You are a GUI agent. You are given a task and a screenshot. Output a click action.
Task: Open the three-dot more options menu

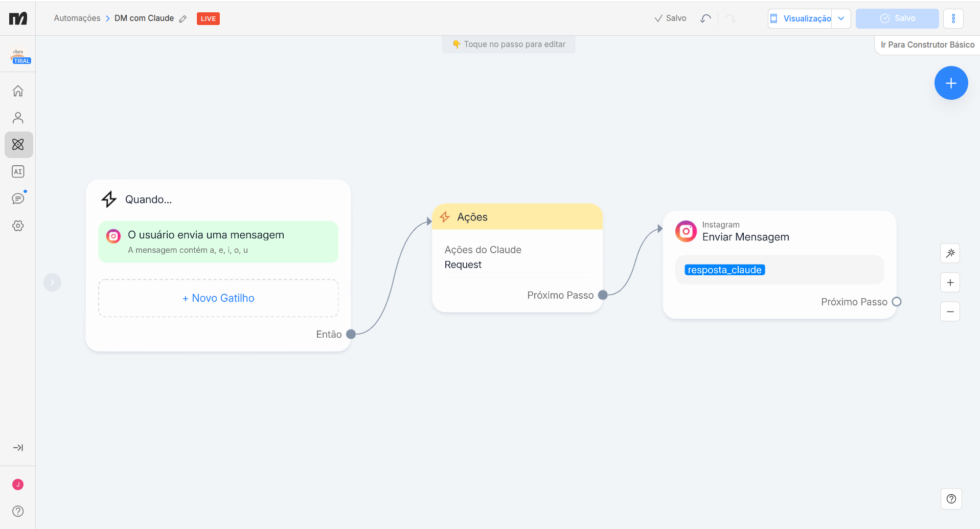pos(953,18)
